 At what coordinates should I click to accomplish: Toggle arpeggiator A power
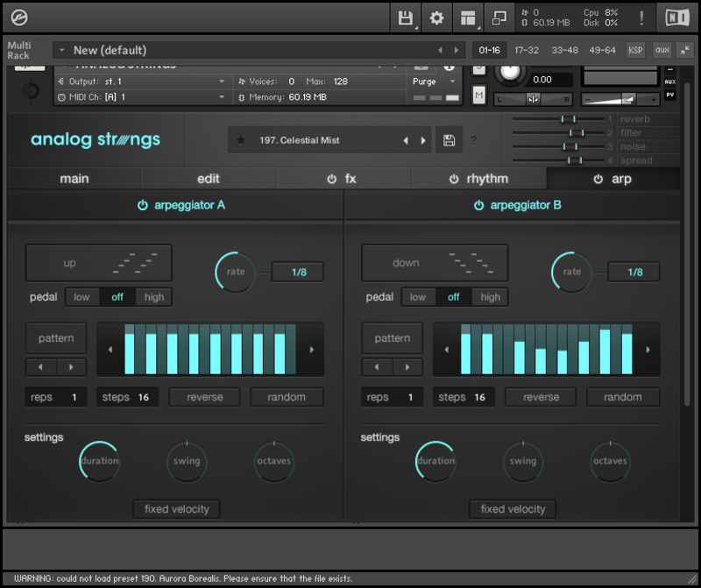pos(142,205)
